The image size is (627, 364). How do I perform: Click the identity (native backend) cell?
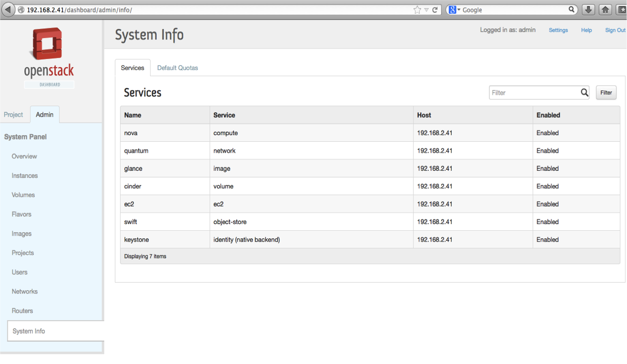coord(312,240)
